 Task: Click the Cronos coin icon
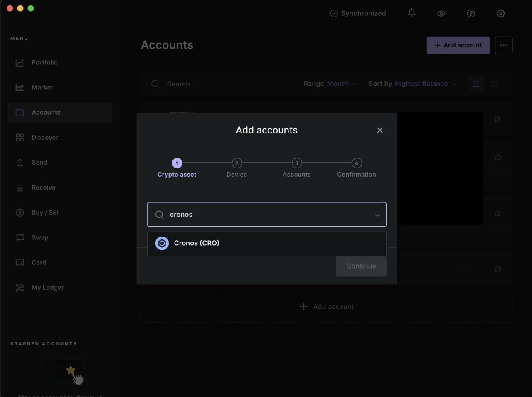[162, 243]
